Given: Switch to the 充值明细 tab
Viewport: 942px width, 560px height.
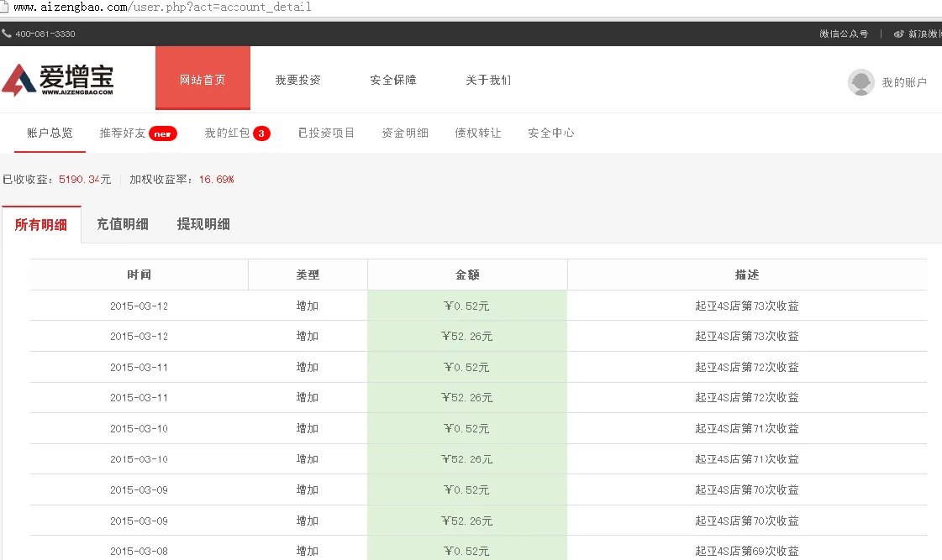Looking at the screenshot, I should coord(123,224).
